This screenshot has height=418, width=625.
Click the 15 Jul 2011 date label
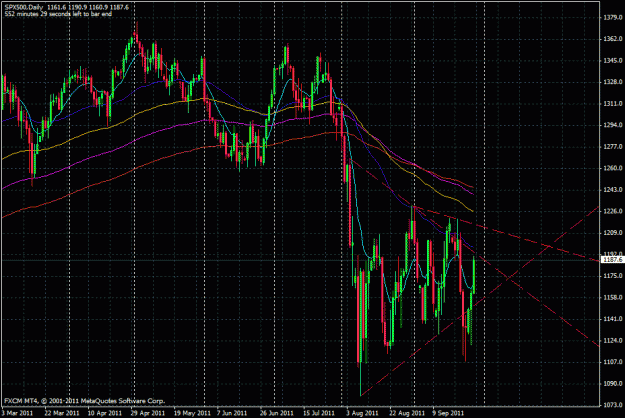(x=319, y=413)
